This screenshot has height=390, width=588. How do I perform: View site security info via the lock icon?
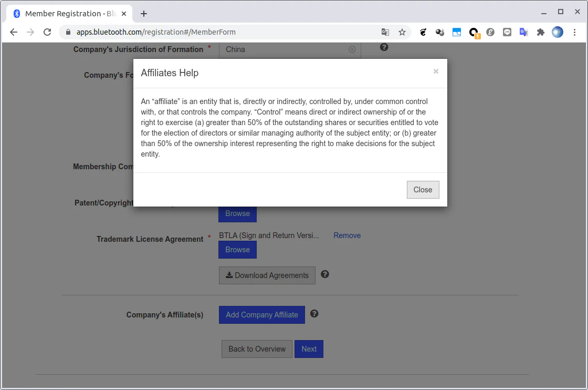(x=68, y=32)
